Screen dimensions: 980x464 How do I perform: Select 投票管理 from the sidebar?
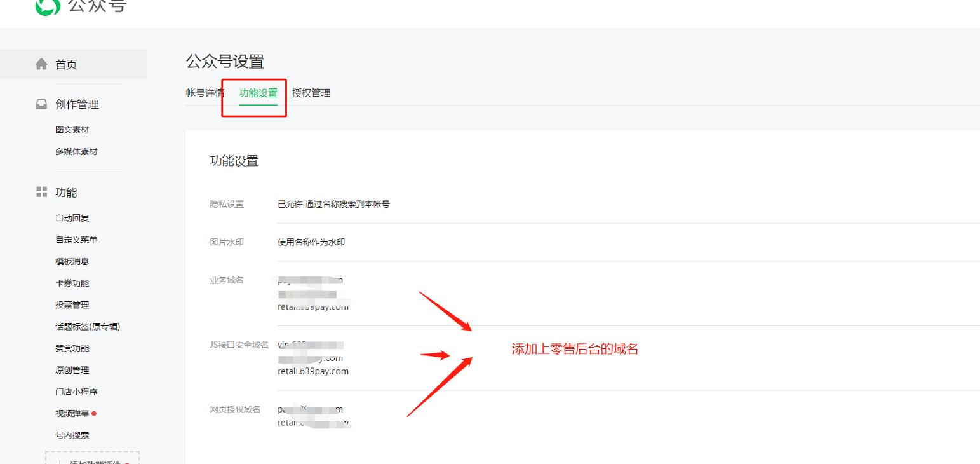tap(72, 304)
